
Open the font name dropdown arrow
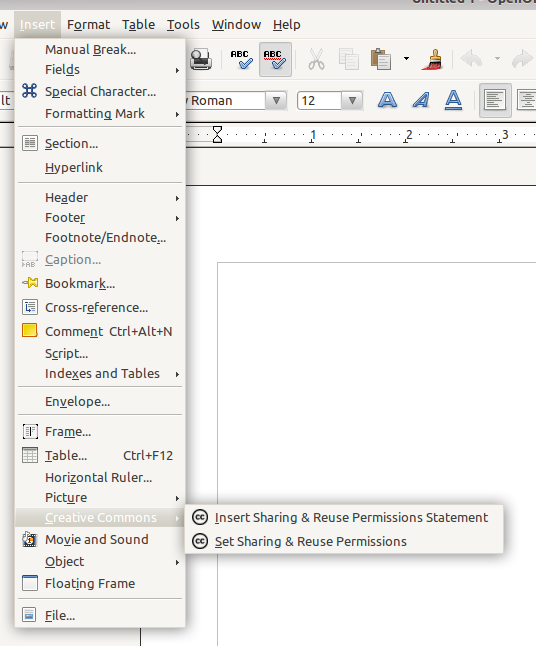tap(276, 101)
